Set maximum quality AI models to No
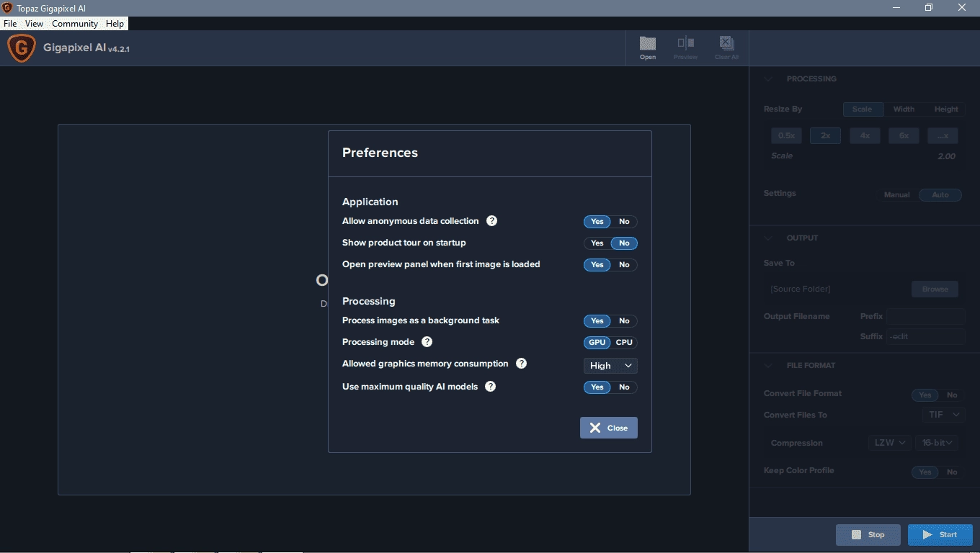The width and height of the screenshot is (980, 553). pyautogui.click(x=624, y=387)
